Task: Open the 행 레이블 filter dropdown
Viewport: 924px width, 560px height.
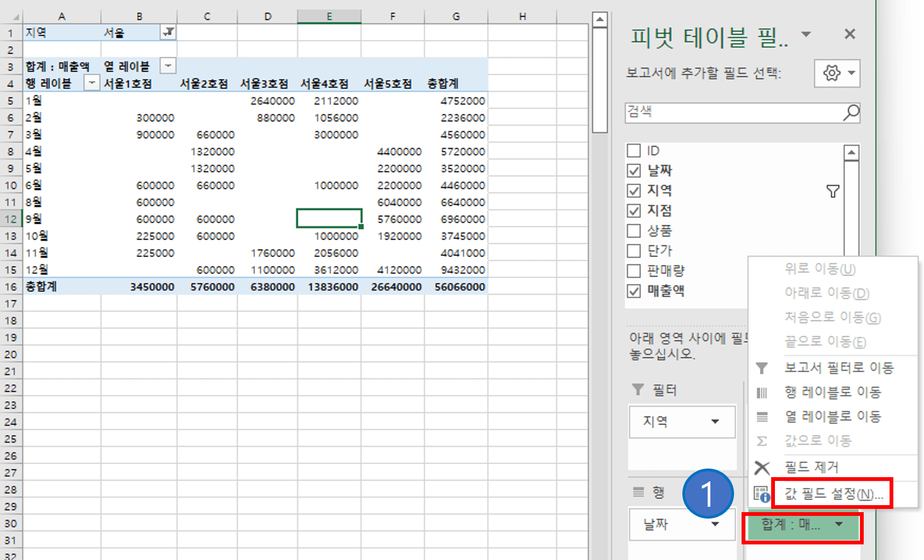Action: click(x=91, y=83)
